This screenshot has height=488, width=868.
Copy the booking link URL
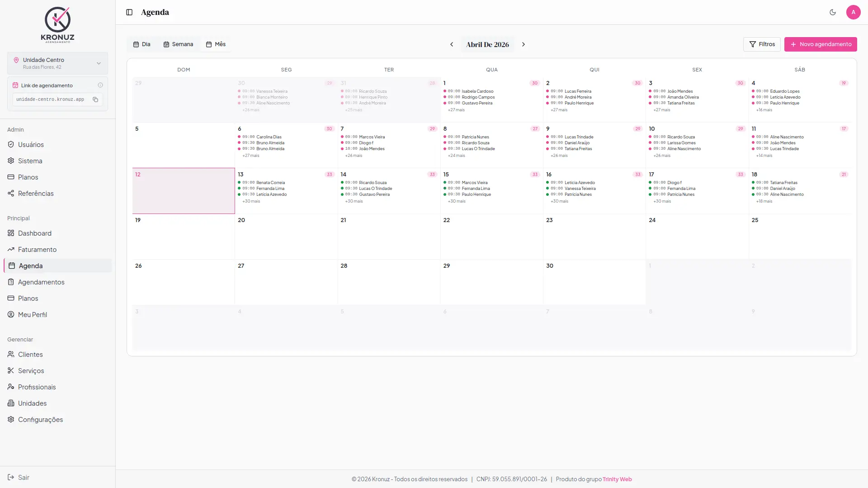click(x=95, y=99)
